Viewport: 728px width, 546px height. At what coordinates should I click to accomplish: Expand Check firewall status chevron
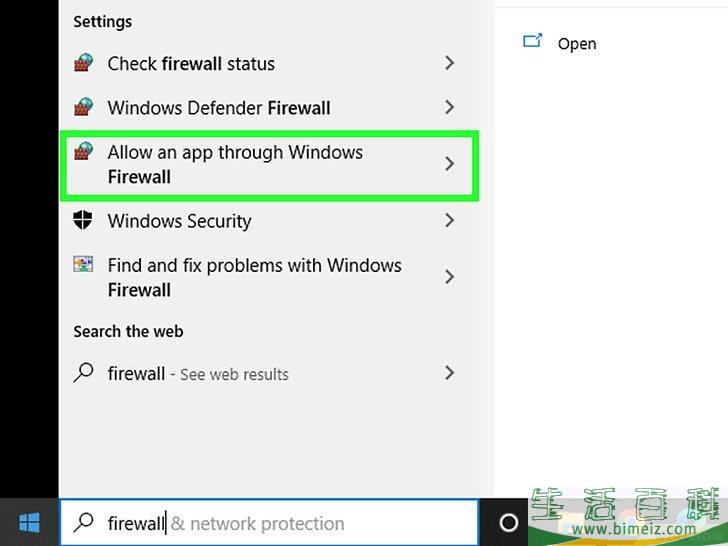coord(449,63)
